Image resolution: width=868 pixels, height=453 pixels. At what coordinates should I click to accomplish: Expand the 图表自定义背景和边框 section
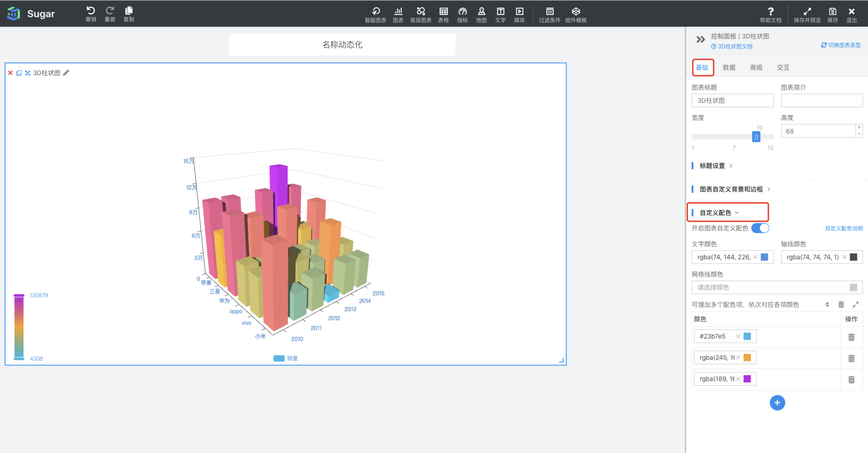point(735,189)
